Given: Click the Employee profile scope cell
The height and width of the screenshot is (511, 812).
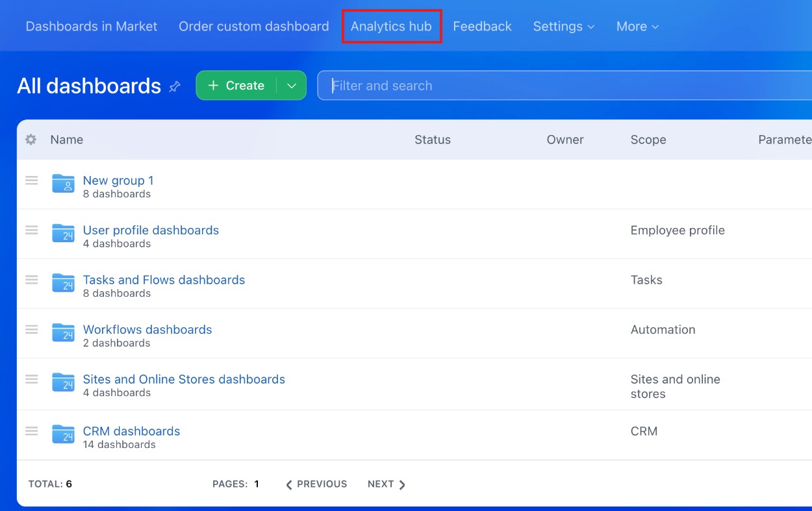Looking at the screenshot, I should [x=678, y=231].
